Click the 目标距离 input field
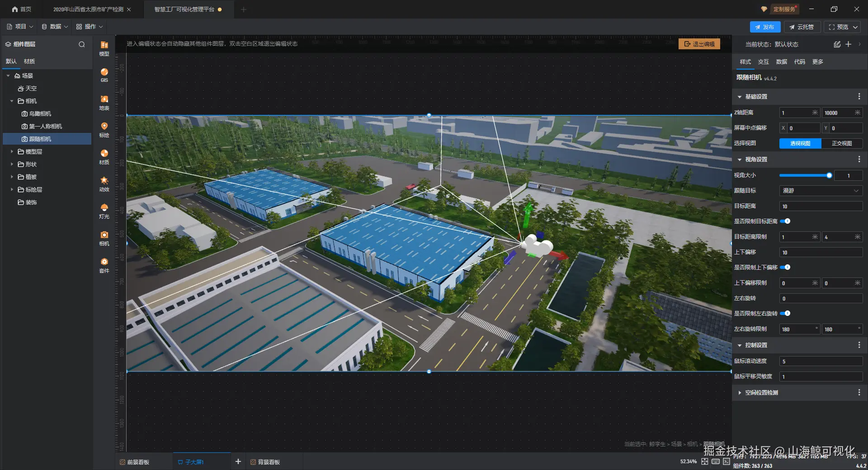The image size is (868, 470). click(x=821, y=207)
